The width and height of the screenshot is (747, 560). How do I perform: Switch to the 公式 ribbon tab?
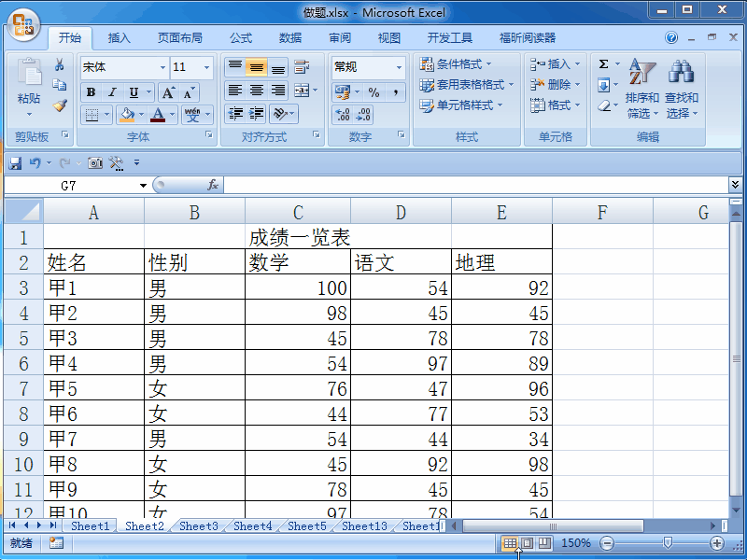tap(241, 38)
